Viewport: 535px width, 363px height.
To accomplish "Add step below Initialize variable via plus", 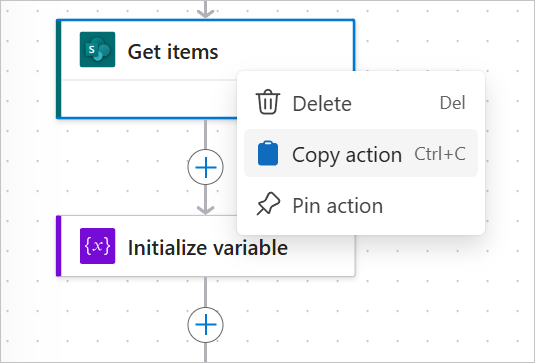I will 205,325.
